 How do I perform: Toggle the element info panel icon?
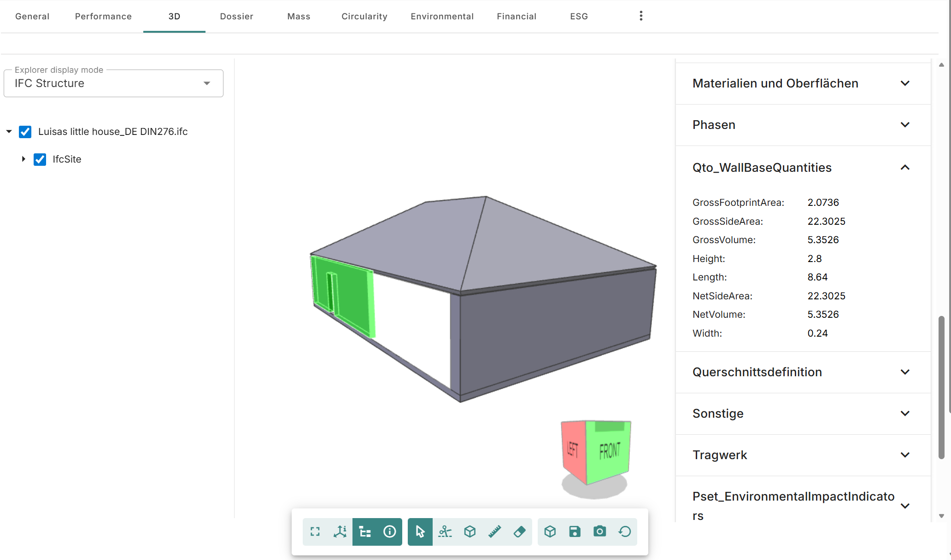pyautogui.click(x=389, y=531)
